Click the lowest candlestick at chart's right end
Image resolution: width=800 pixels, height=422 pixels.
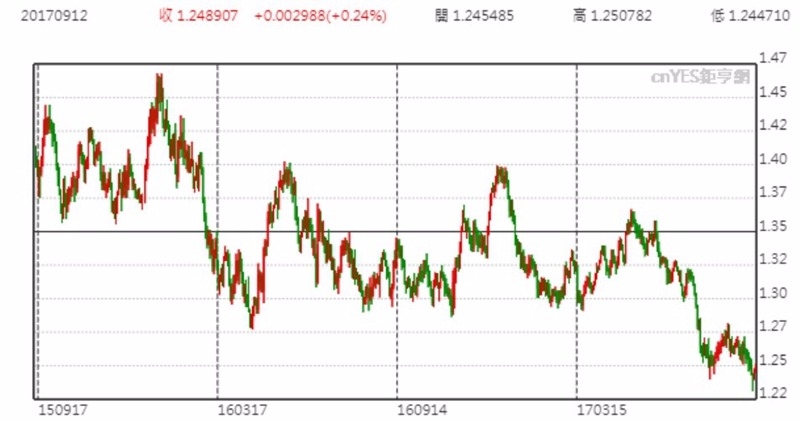(754, 380)
